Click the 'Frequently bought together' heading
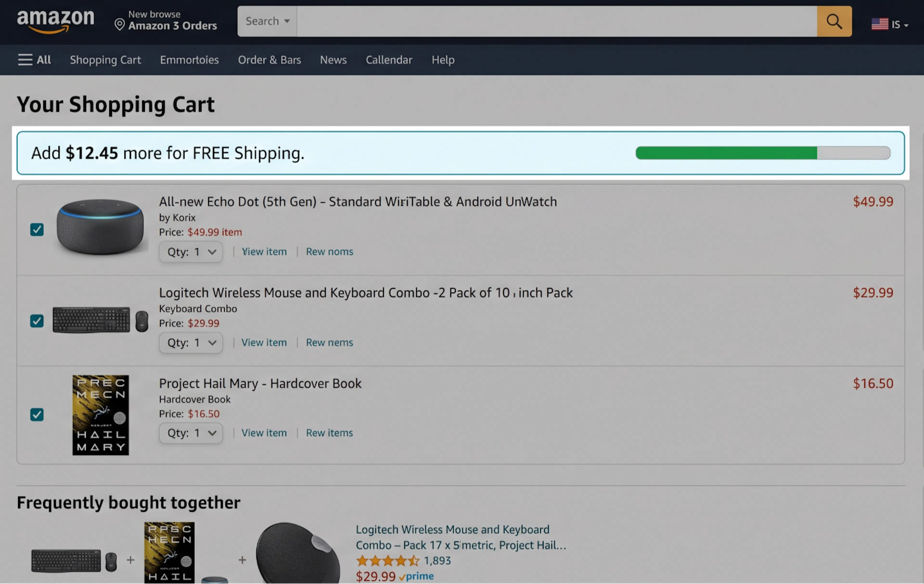The image size is (924, 584). pyautogui.click(x=128, y=503)
